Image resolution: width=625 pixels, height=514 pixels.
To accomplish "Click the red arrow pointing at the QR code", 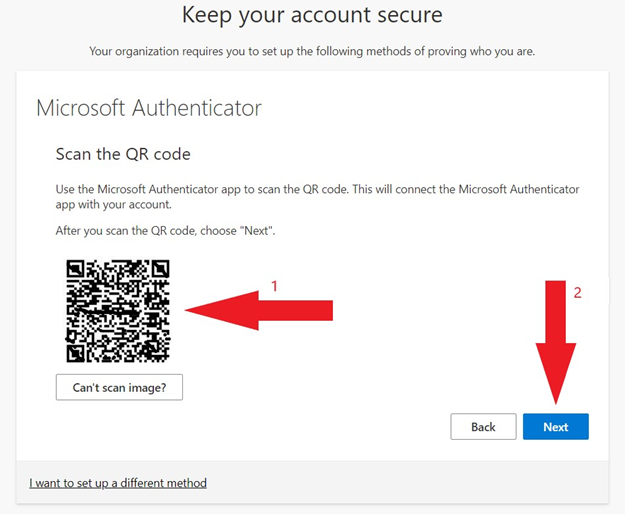I will (258, 310).
